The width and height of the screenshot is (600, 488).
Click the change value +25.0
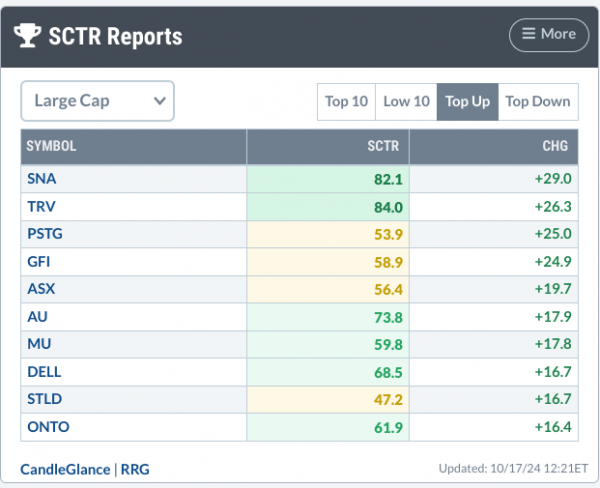pos(553,234)
